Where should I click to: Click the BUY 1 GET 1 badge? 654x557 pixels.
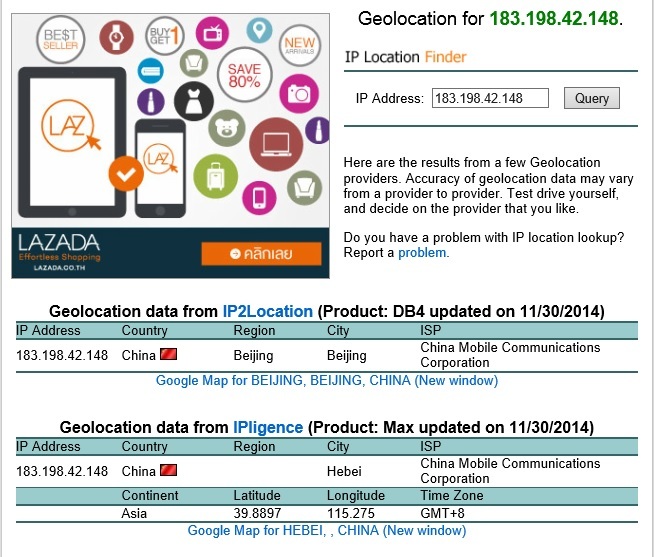164,36
